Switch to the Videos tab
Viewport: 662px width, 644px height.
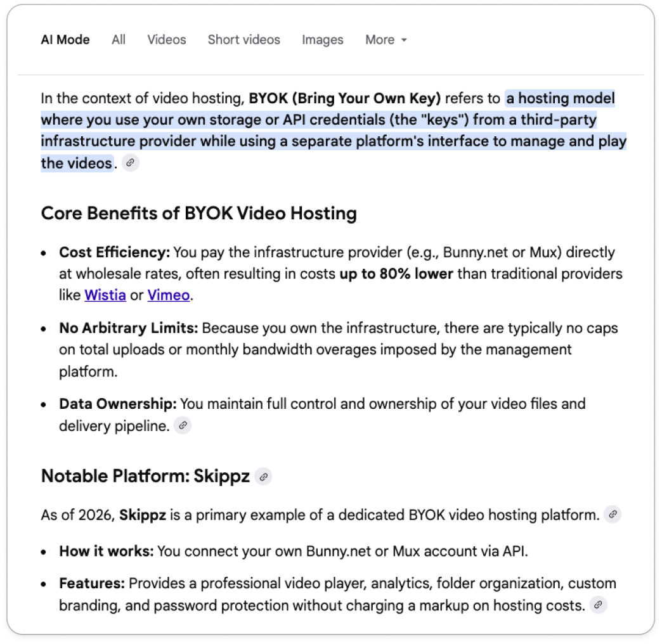(x=166, y=39)
